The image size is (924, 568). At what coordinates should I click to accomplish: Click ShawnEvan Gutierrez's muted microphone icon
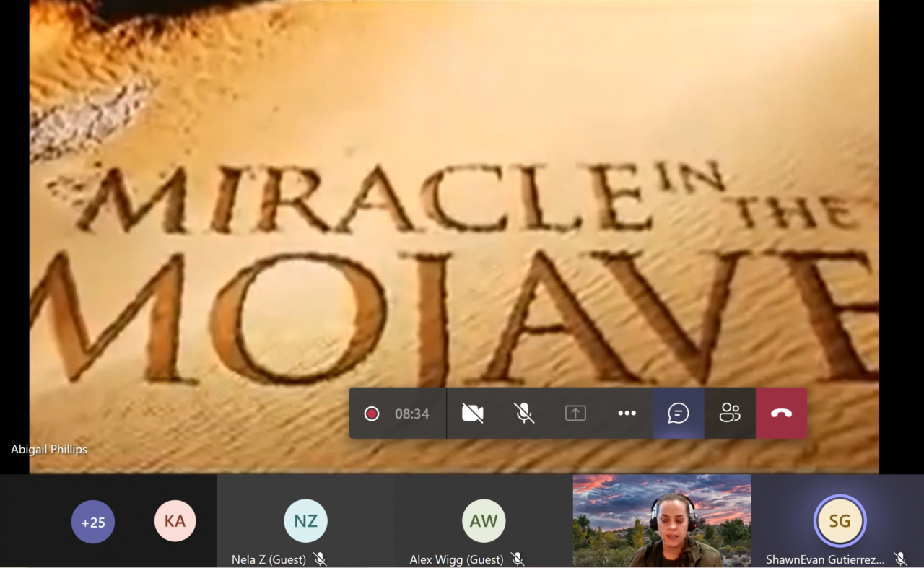900,559
